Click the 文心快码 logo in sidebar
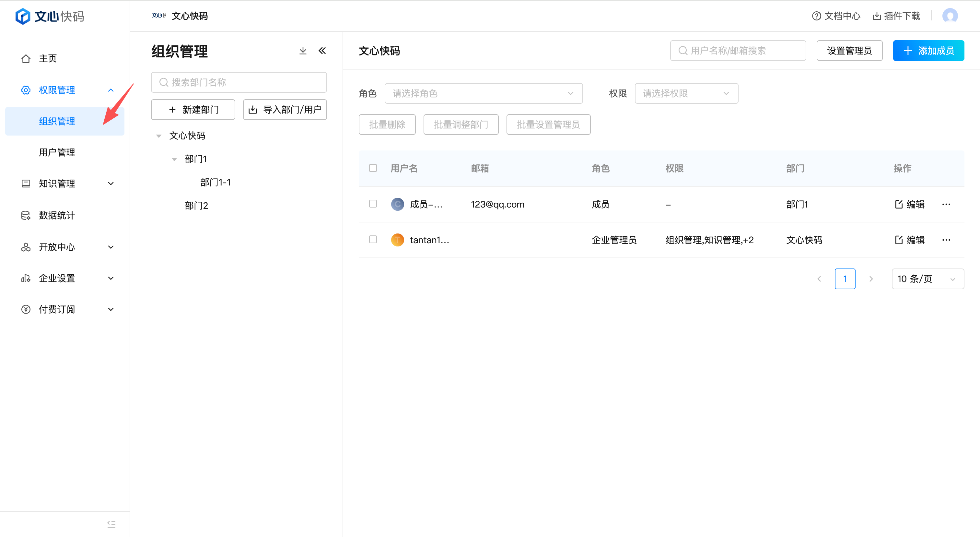Viewport: 980px width, 537px height. pos(50,16)
